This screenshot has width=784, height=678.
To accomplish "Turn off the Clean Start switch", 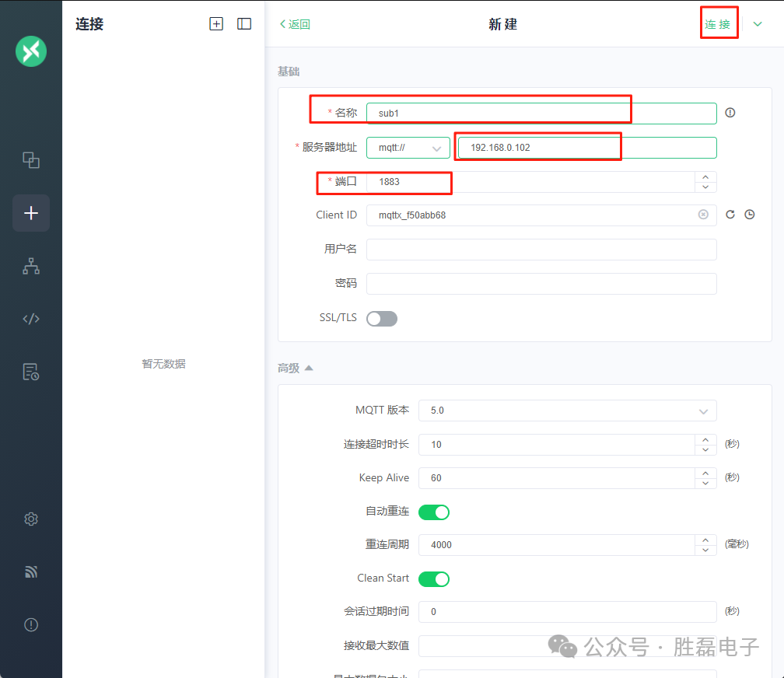I will [x=434, y=579].
